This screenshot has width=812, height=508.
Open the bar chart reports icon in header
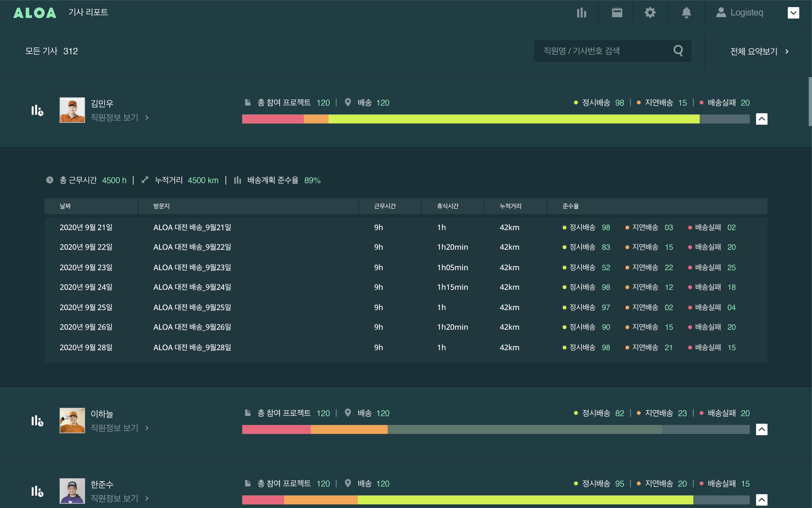[581, 13]
